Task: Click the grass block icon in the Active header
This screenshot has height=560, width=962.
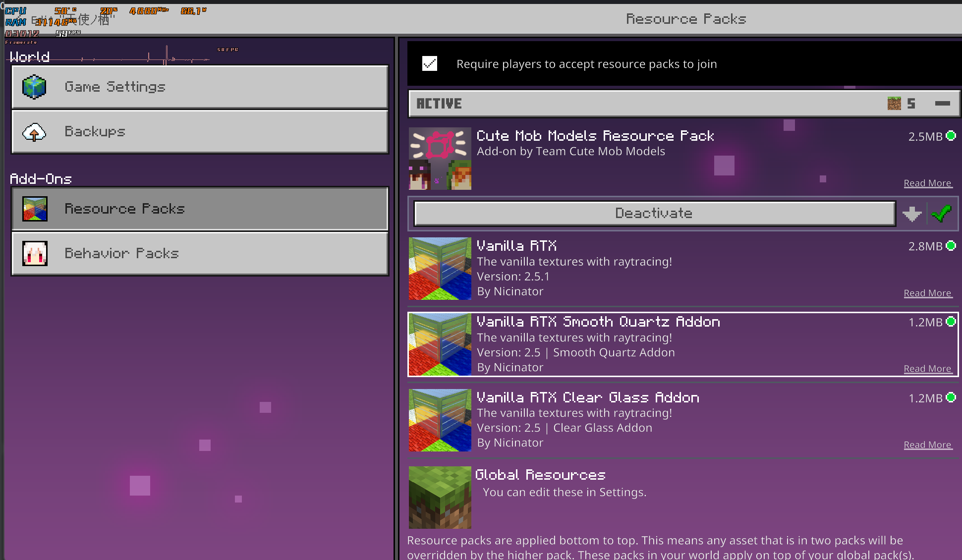Action: pos(894,104)
